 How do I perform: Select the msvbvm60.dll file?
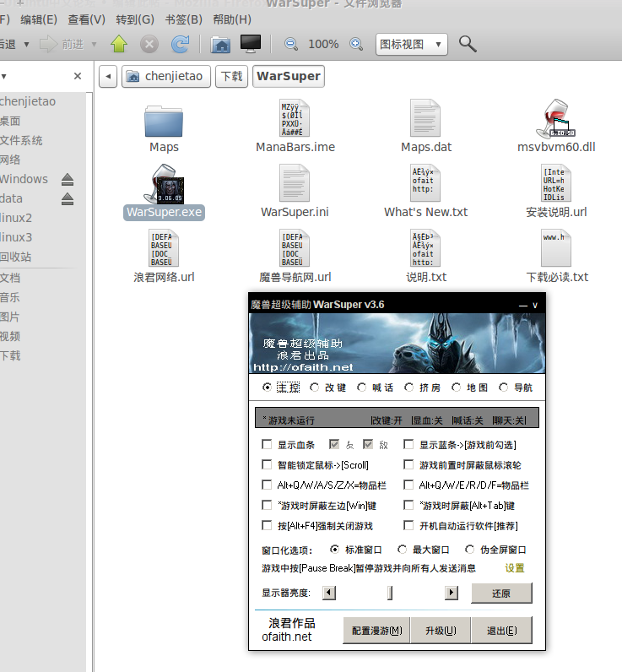(x=556, y=118)
